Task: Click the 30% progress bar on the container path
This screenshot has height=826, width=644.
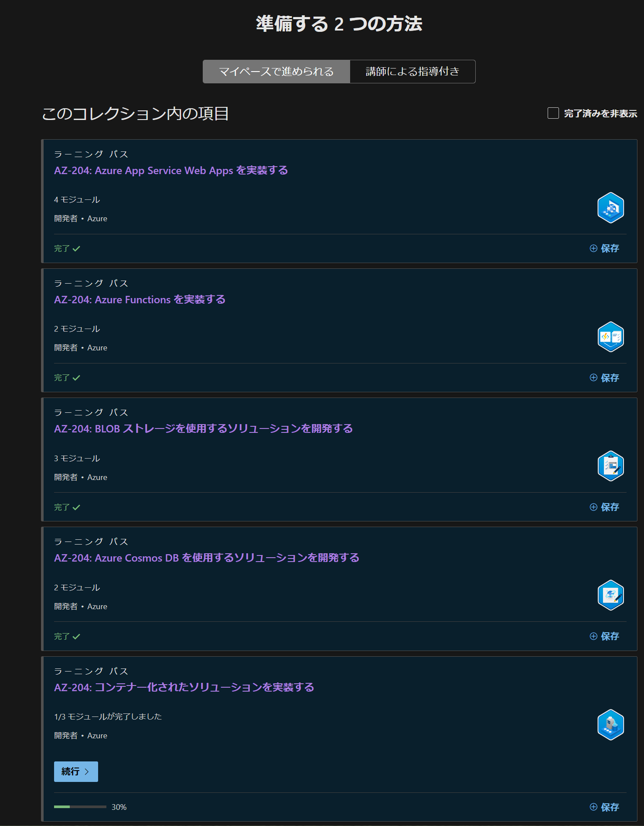Action: click(80, 807)
